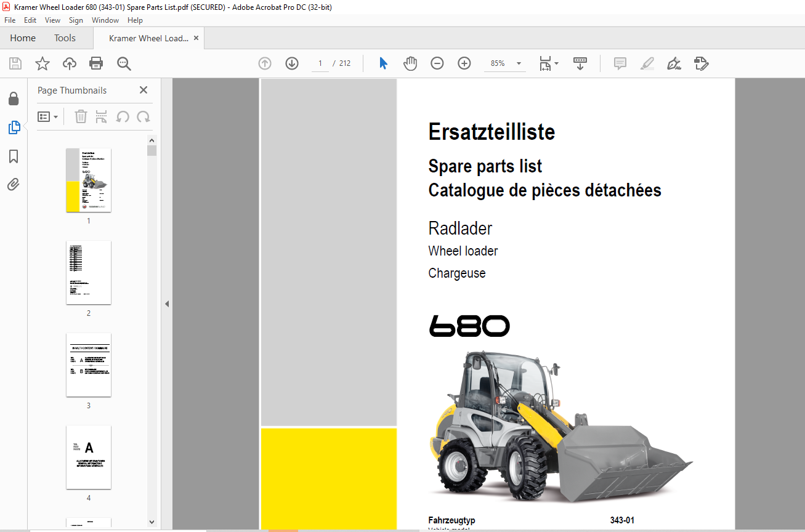Click the insert page break icon
Screen dimensions: 805x532
[102, 116]
